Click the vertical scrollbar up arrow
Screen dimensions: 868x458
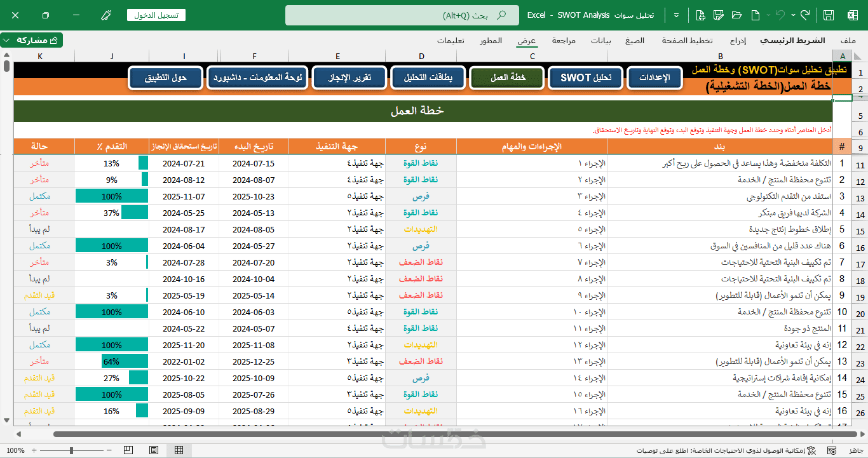[x=6, y=56]
